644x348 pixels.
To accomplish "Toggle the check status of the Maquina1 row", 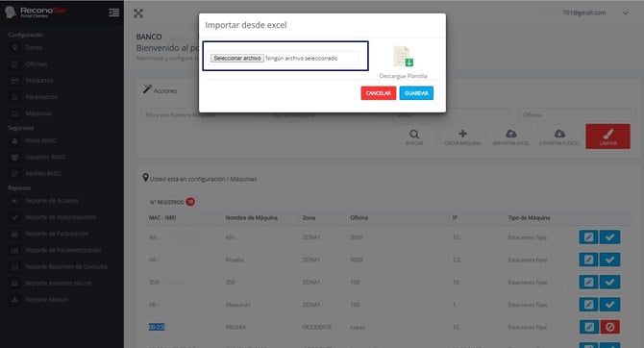I will [609, 305].
